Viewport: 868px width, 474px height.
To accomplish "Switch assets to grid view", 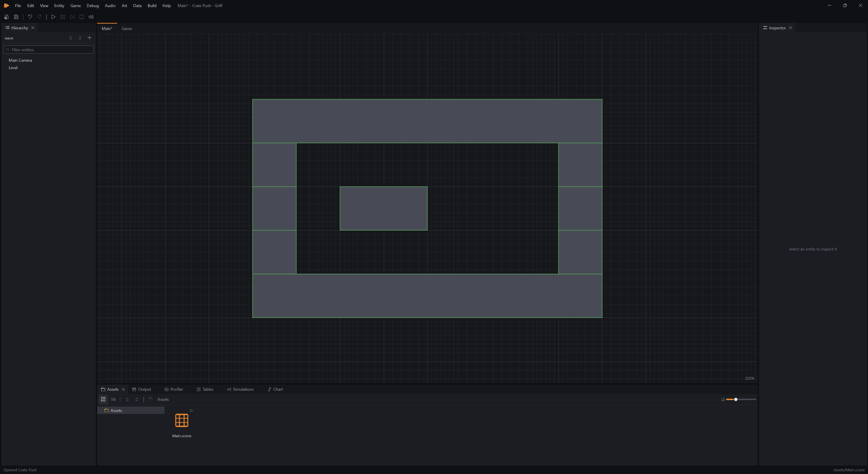I will [103, 399].
